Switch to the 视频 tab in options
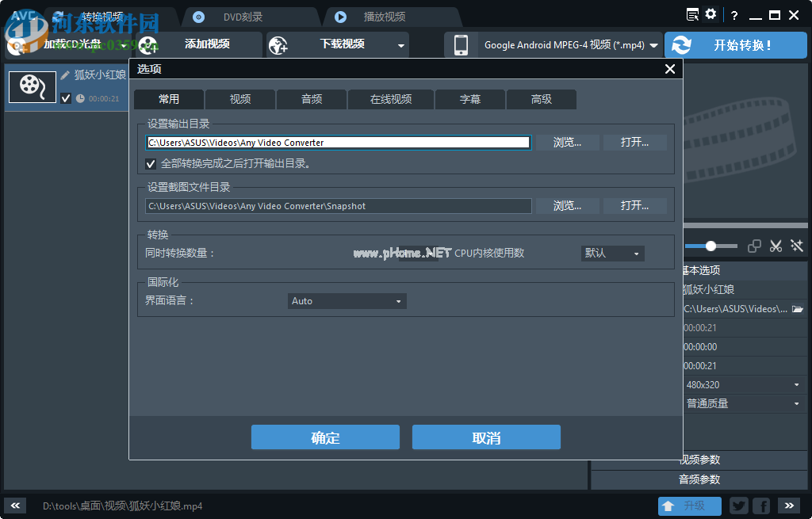Image resolution: width=812 pixels, height=519 pixels. coord(239,99)
